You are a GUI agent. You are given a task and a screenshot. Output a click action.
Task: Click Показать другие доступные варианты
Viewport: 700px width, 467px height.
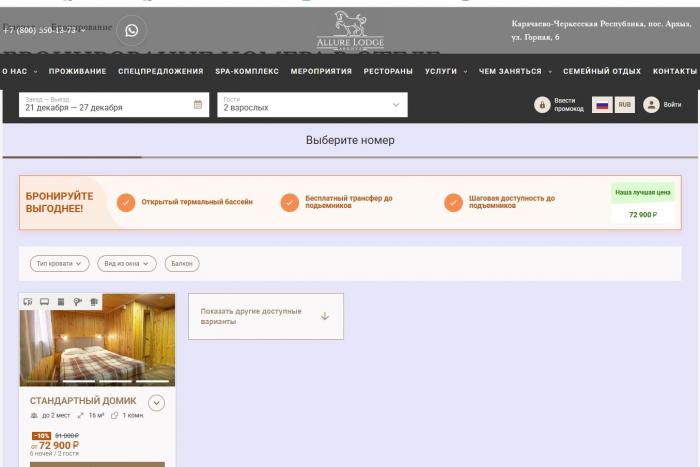pyautogui.click(x=265, y=316)
